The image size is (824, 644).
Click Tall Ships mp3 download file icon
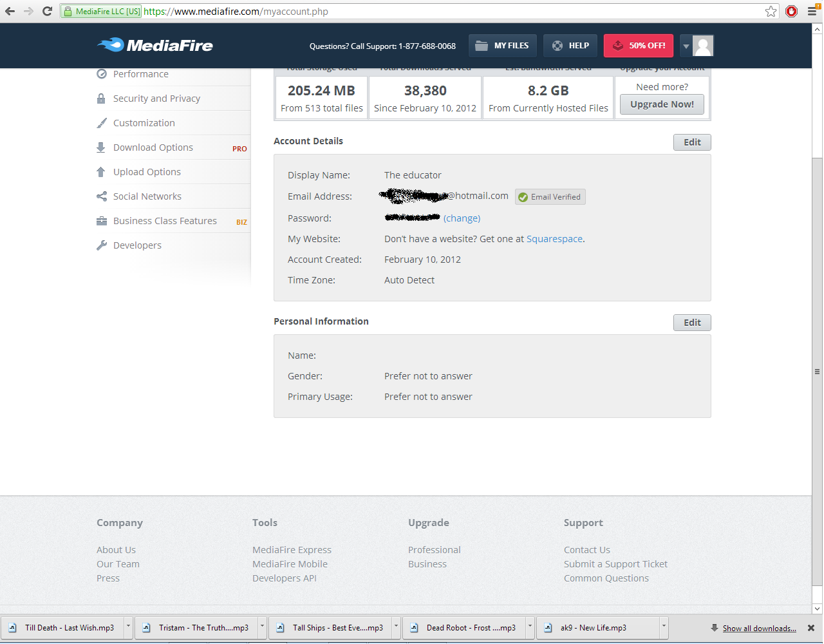(x=280, y=628)
